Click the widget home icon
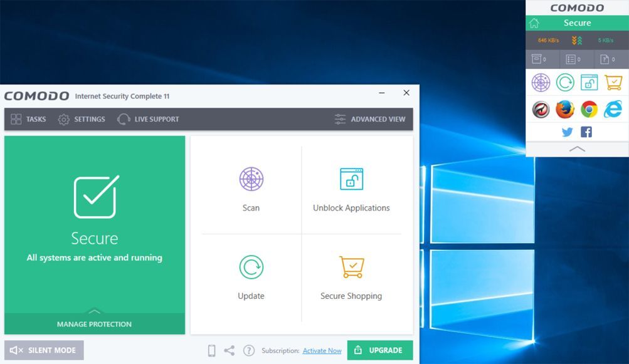 534,23
